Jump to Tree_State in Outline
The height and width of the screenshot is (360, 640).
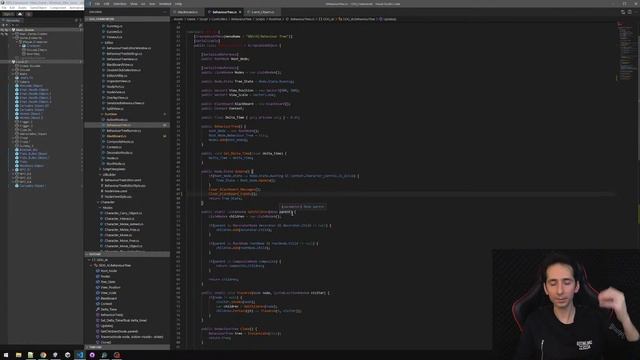pyautogui.click(x=107, y=282)
